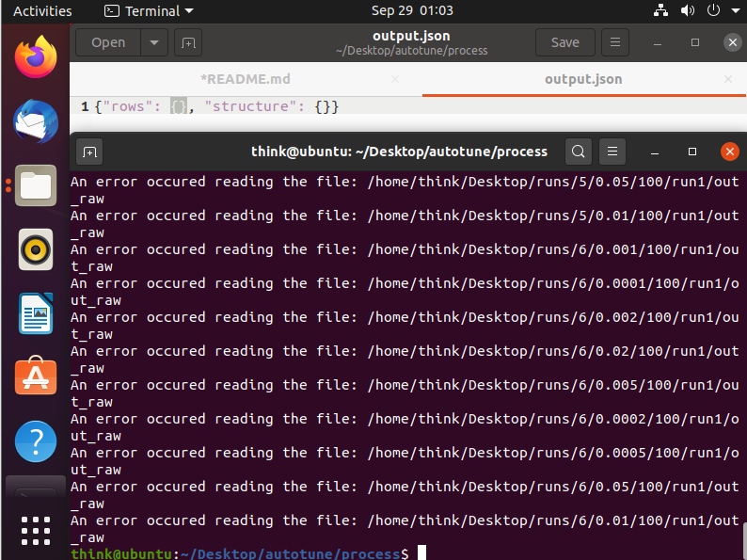Click the terminal scrollbar
Screen dimensions: 747x560
click(x=744, y=541)
